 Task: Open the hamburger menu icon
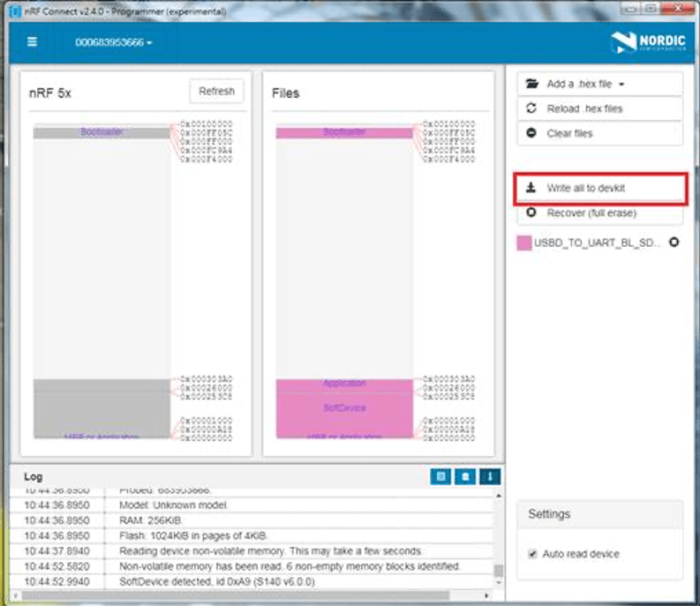pos(32,42)
